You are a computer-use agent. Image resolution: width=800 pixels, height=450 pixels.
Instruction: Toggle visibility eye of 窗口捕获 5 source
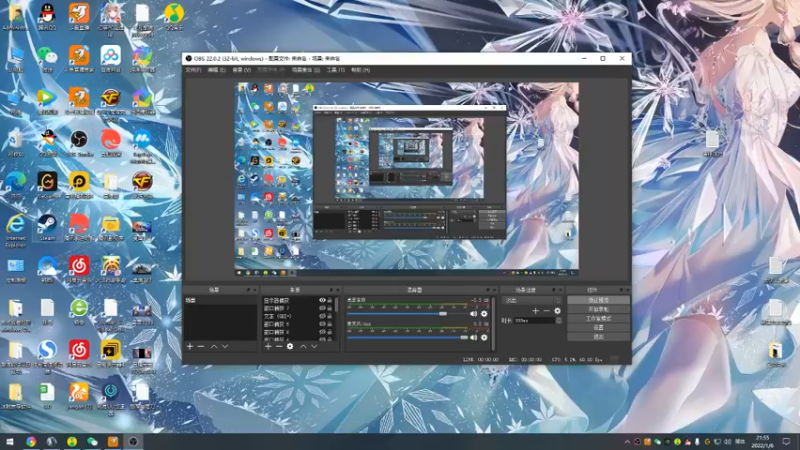[322, 324]
